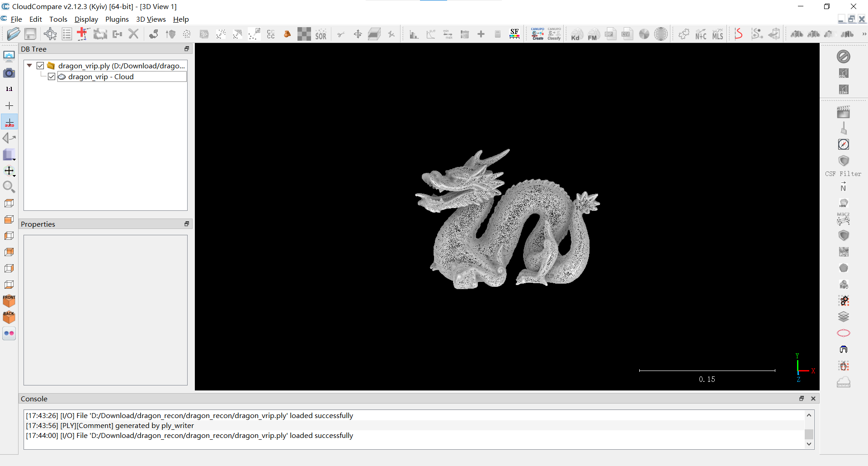The width and height of the screenshot is (868, 466).
Task: Click the SHP file icon
Action: coord(610,34)
